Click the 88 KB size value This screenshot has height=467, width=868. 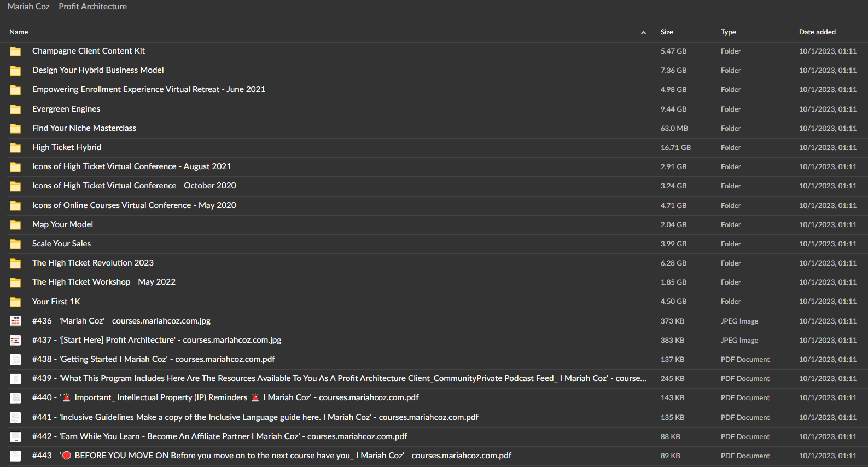671,436
